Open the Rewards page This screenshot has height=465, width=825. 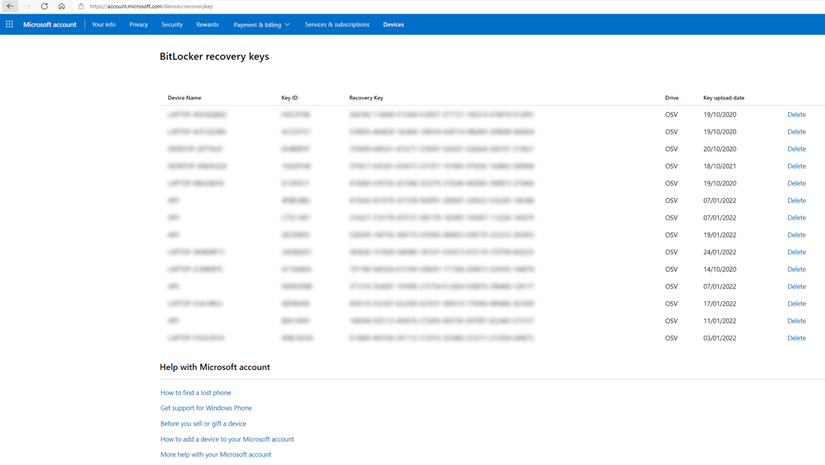pyautogui.click(x=207, y=25)
